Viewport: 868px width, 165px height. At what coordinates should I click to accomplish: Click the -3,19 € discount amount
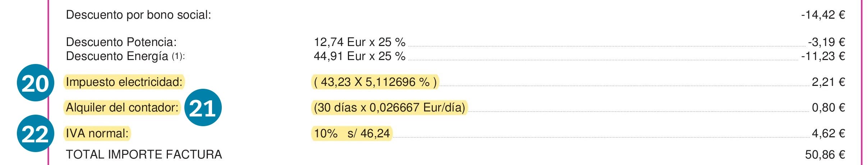(827, 42)
